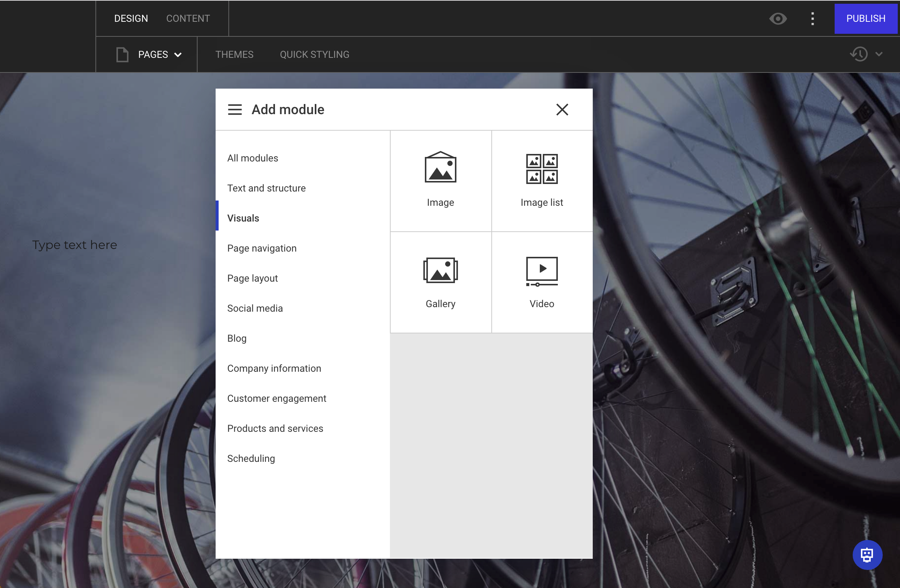Click the Type text here field

(74, 244)
